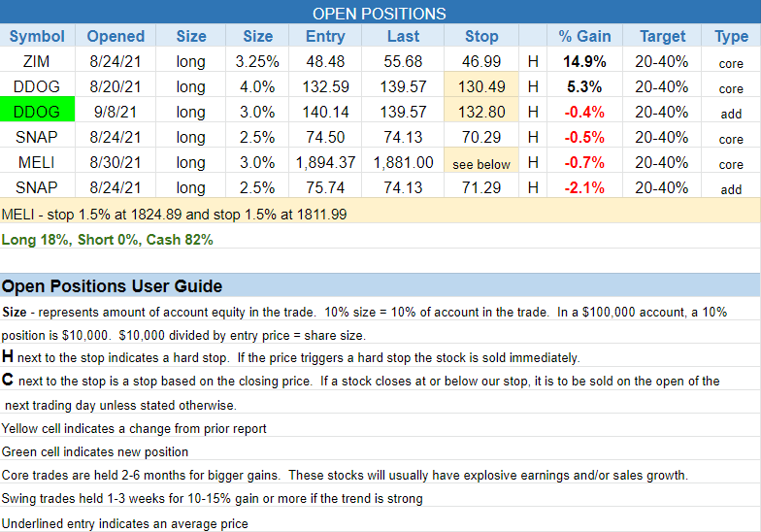Click the 'Swing trades held 1-3 weeks' line
761x532 pixels.
(212, 499)
